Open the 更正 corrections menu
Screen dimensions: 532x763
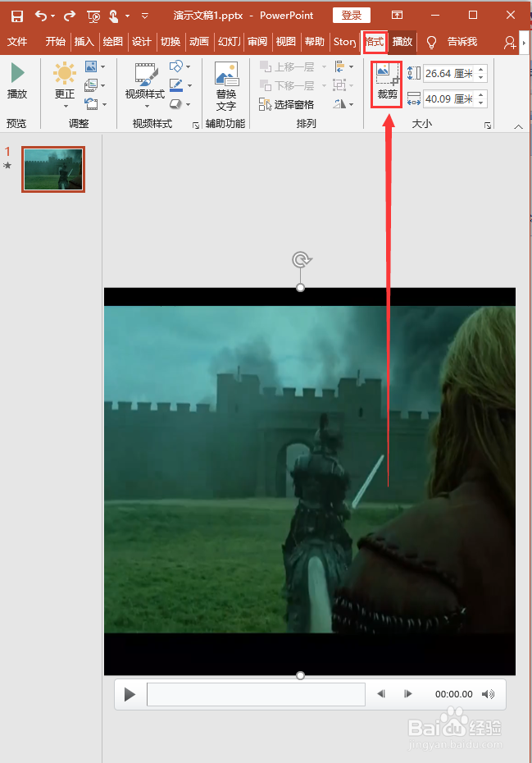(x=64, y=85)
